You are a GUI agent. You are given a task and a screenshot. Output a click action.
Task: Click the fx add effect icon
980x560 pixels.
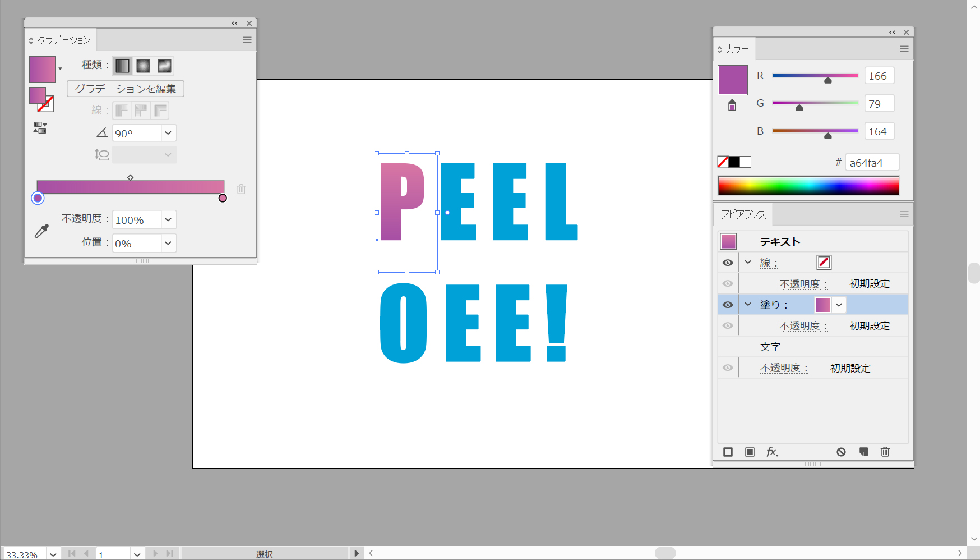tap(772, 452)
